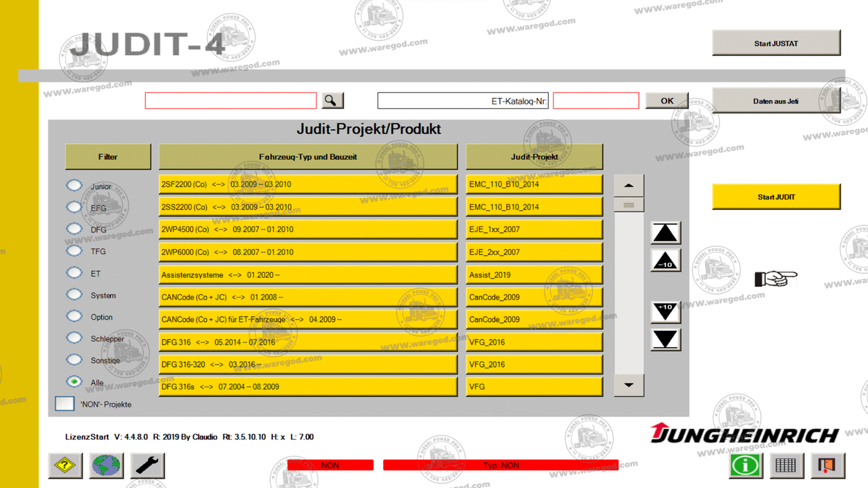Move list down by 10 entries
Image resolution: width=868 pixels, height=488 pixels.
665,312
